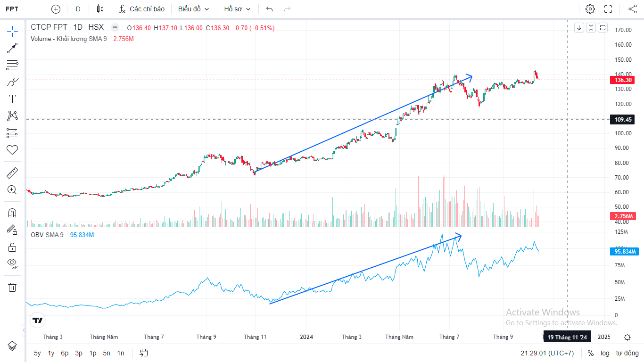The image size is (644, 362).
Task: Click the undo arrow
Action: [x=269, y=9]
